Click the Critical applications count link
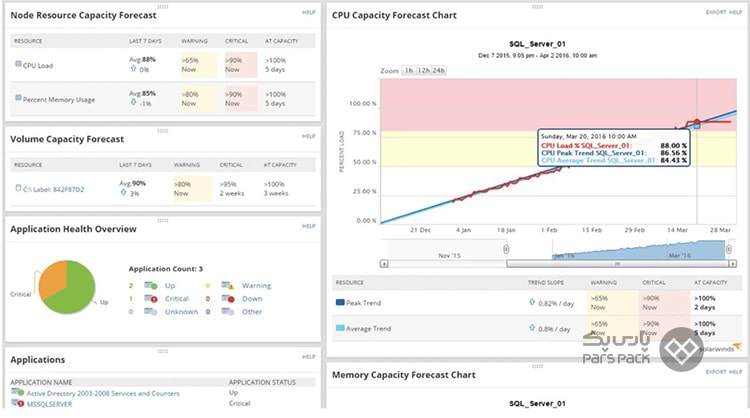The width and height of the screenshot is (750, 418). [176, 298]
